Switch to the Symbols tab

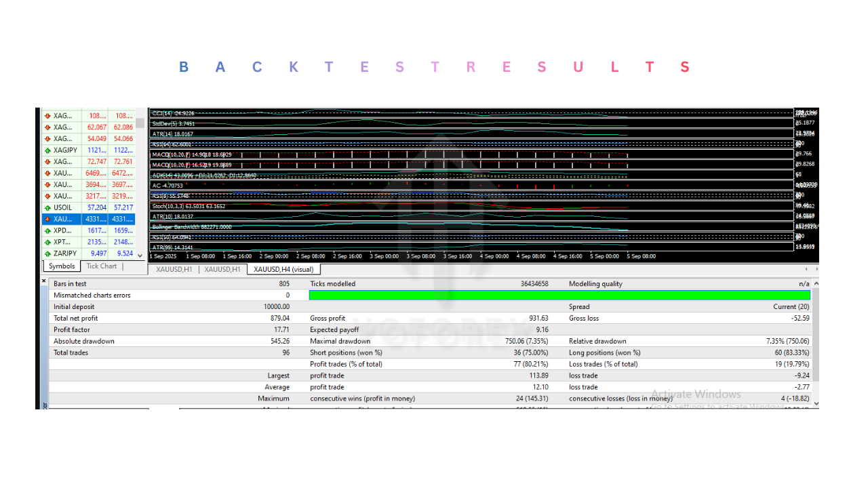tap(62, 266)
